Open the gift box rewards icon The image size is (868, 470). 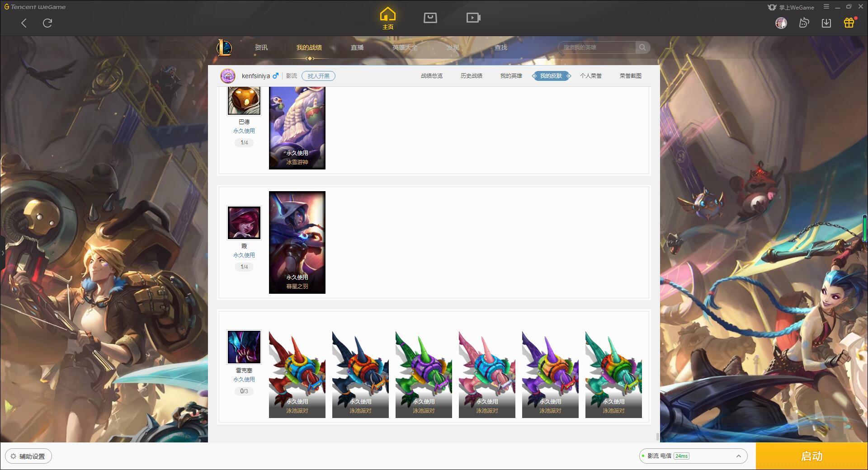click(x=849, y=23)
